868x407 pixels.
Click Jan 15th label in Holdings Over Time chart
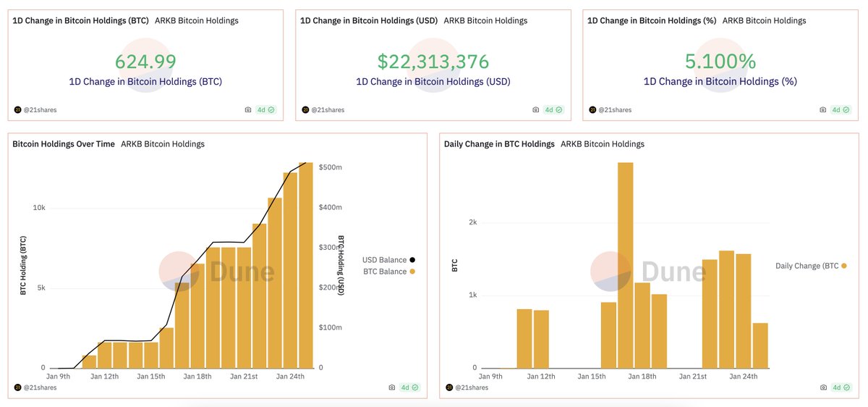click(153, 377)
